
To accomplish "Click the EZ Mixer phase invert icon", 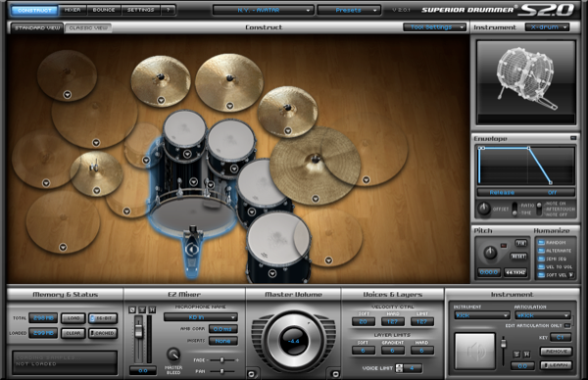I will point(132,309).
